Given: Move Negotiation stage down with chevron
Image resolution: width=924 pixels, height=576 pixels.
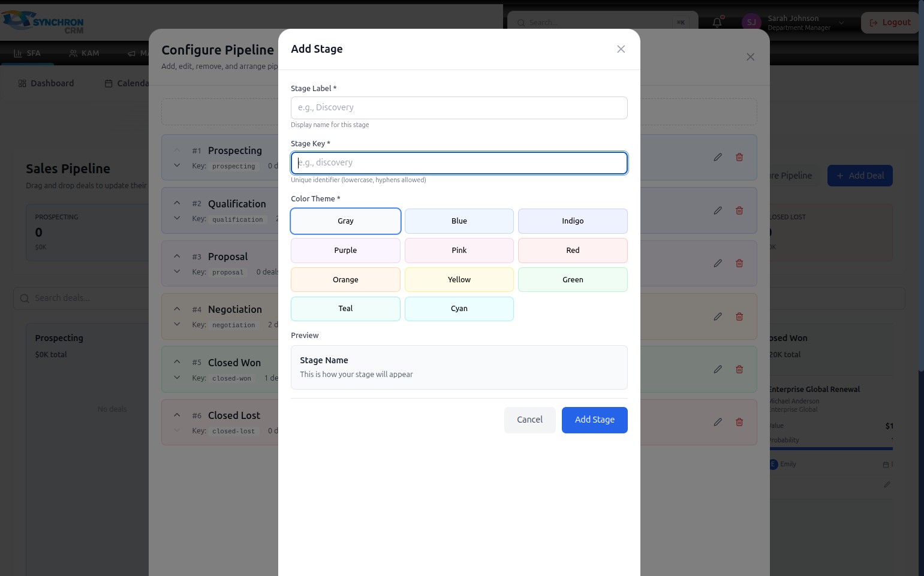Looking at the screenshot, I should click(x=177, y=324).
